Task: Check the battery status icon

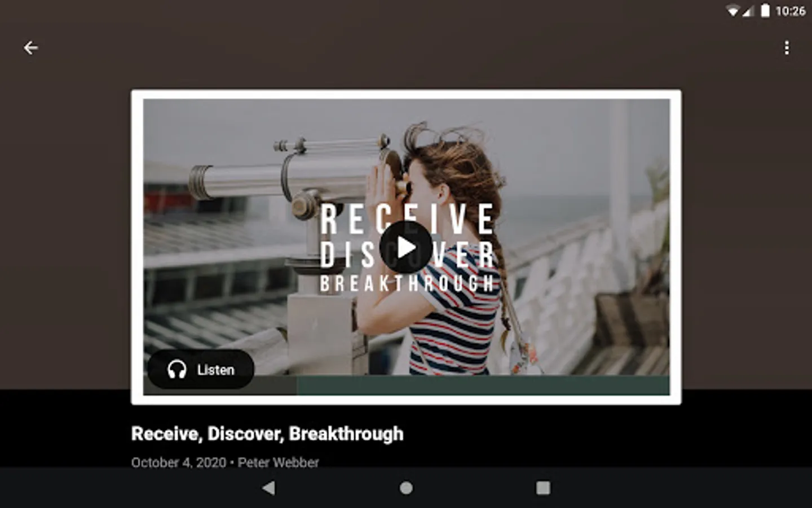Action: point(765,11)
